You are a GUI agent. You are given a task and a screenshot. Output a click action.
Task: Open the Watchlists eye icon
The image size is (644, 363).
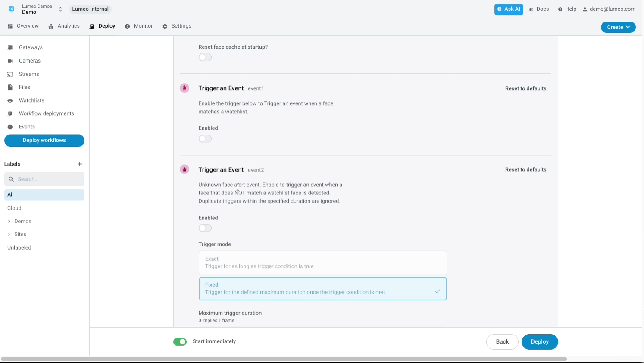10,100
